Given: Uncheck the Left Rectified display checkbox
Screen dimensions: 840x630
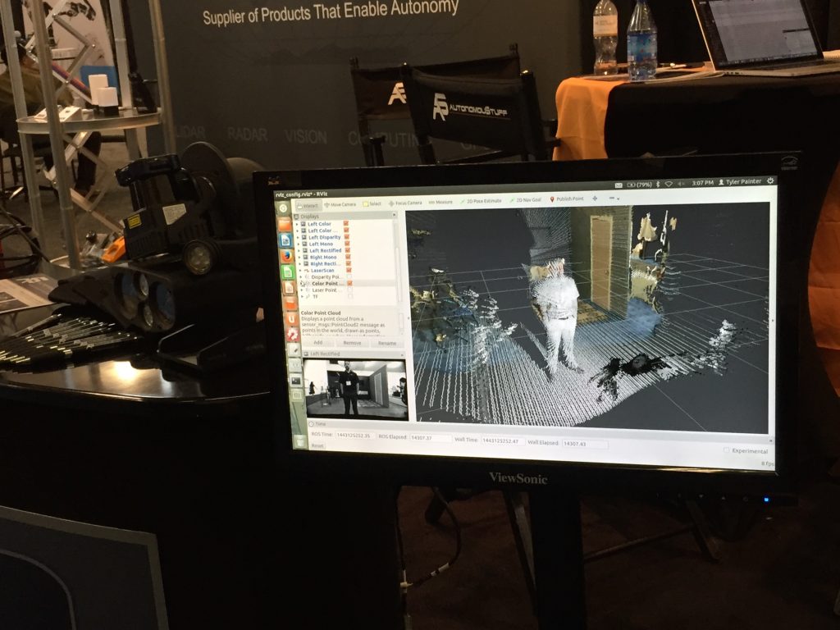Looking at the screenshot, I should 348,250.
